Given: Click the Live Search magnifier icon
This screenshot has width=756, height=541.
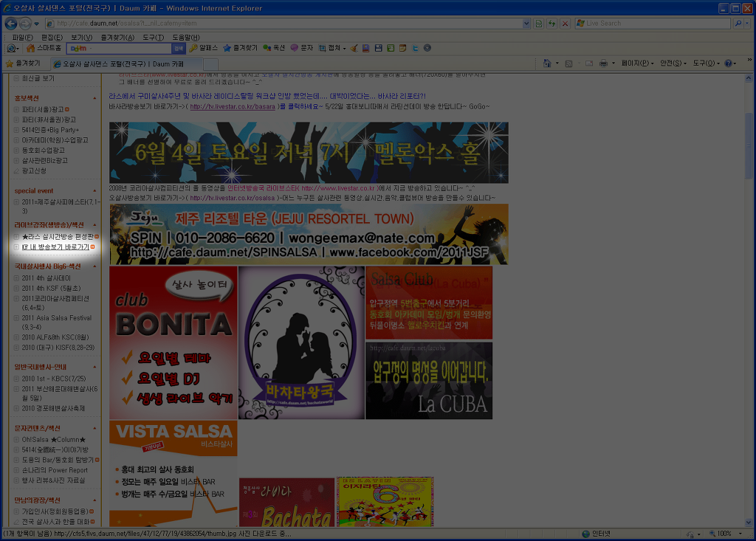Looking at the screenshot, I should coord(738,23).
